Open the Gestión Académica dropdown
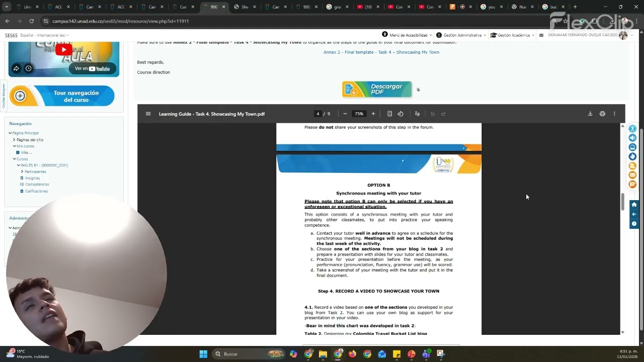This screenshot has width=644, height=362. (512, 35)
